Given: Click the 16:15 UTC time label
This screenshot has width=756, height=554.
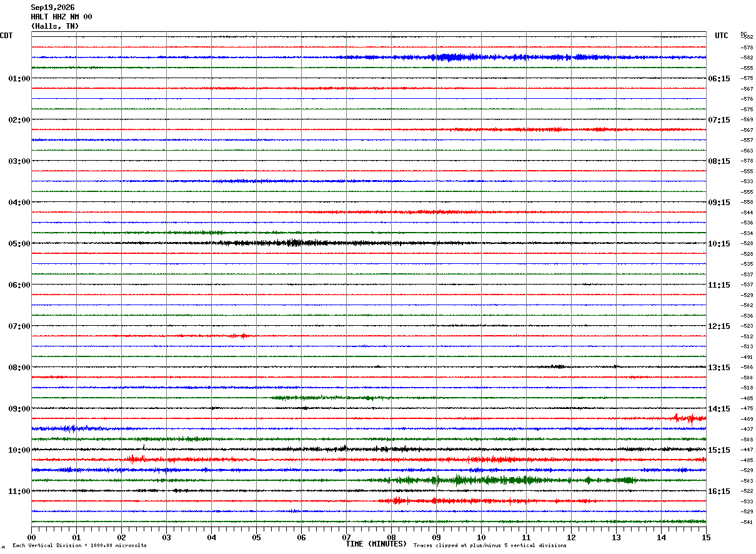Looking at the screenshot, I should point(719,491).
